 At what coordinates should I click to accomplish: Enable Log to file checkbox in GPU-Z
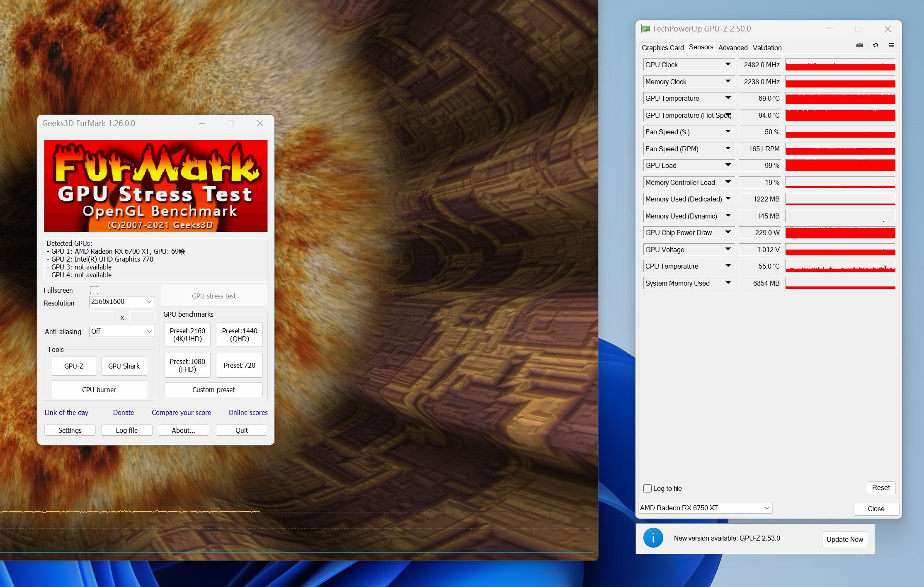(649, 488)
